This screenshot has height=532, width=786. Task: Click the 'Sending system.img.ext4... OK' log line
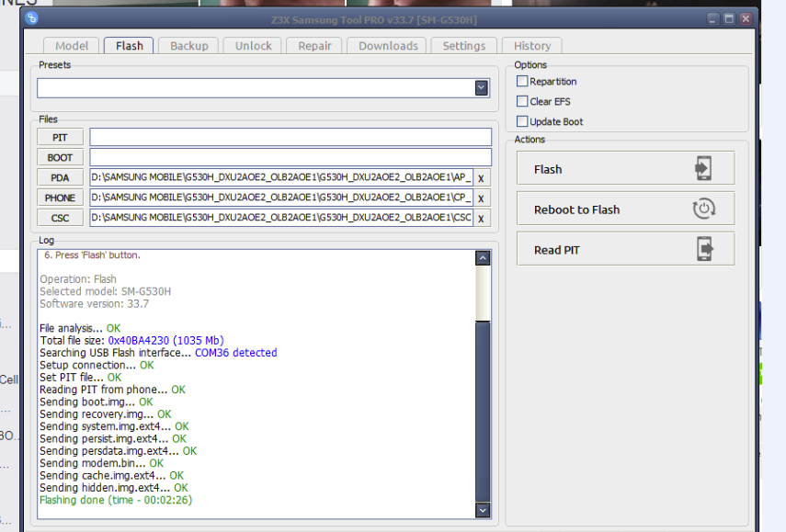[114, 426]
